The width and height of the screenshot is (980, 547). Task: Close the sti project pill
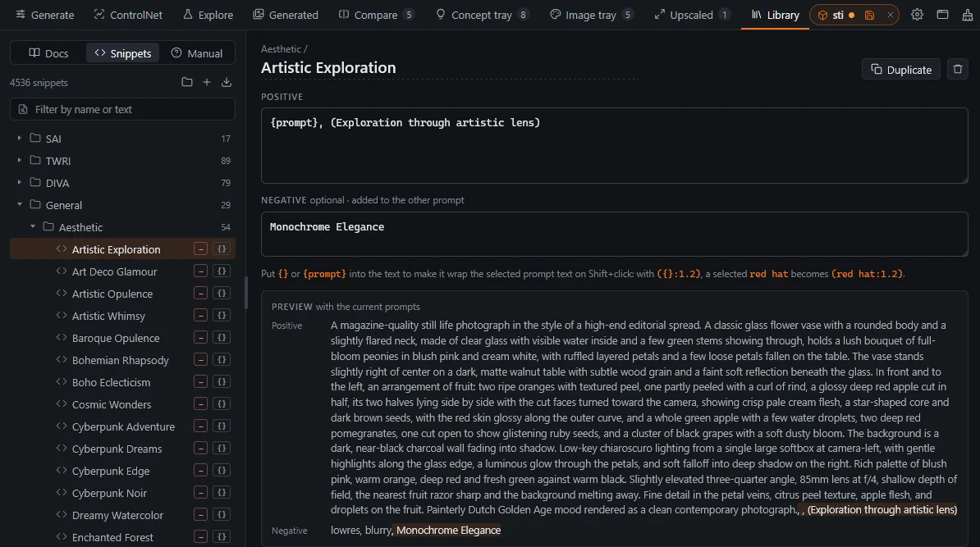(890, 15)
